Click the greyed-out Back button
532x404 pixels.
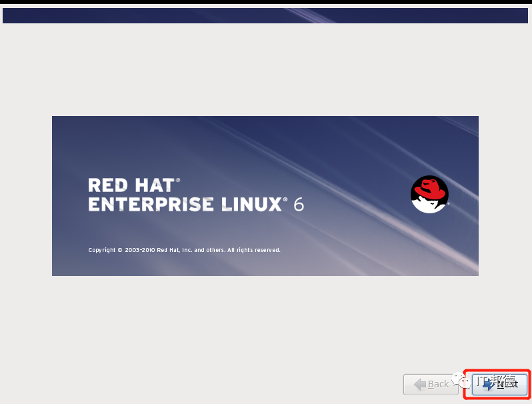[x=431, y=384]
